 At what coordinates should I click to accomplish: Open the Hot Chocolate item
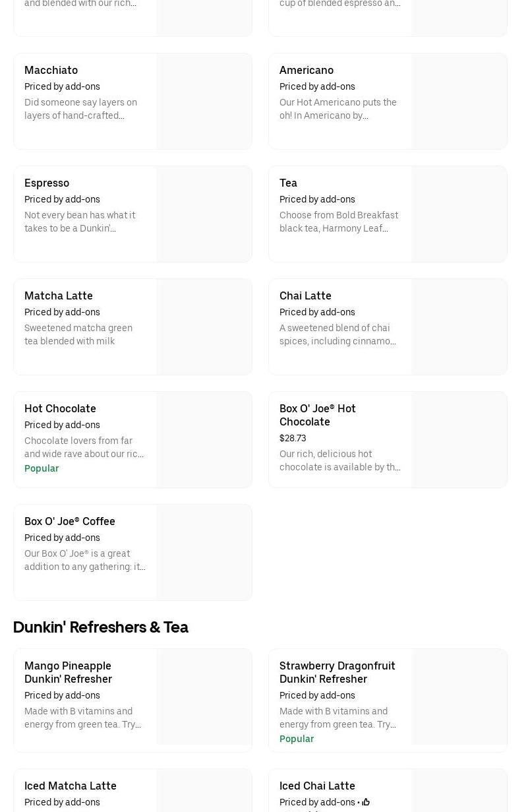[60, 408]
